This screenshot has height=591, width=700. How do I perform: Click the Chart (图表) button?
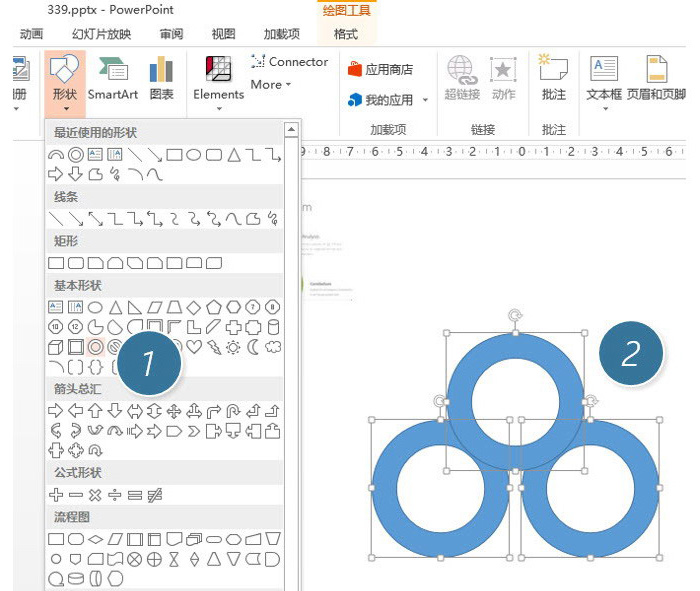coord(161,79)
